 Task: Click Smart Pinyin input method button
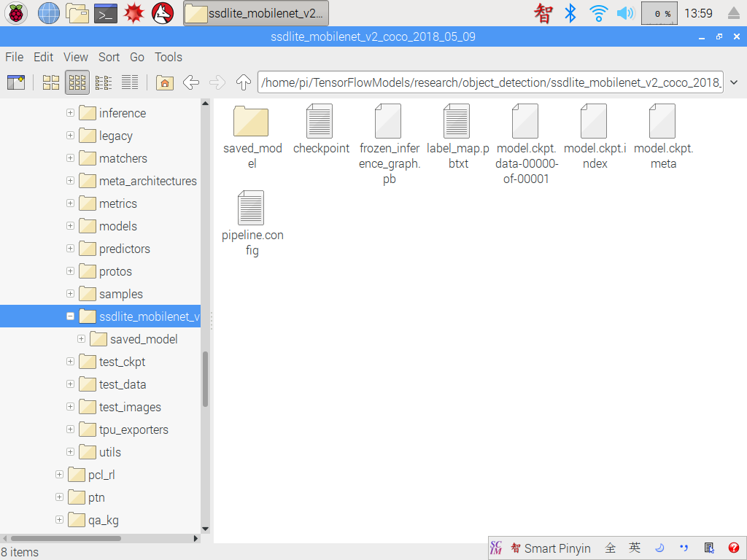[551, 548]
